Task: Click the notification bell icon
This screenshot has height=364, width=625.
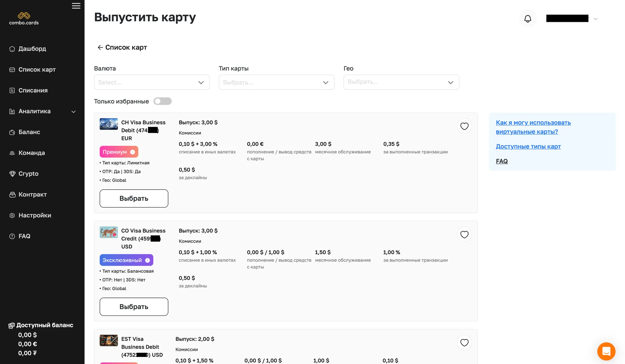Action: [x=528, y=19]
